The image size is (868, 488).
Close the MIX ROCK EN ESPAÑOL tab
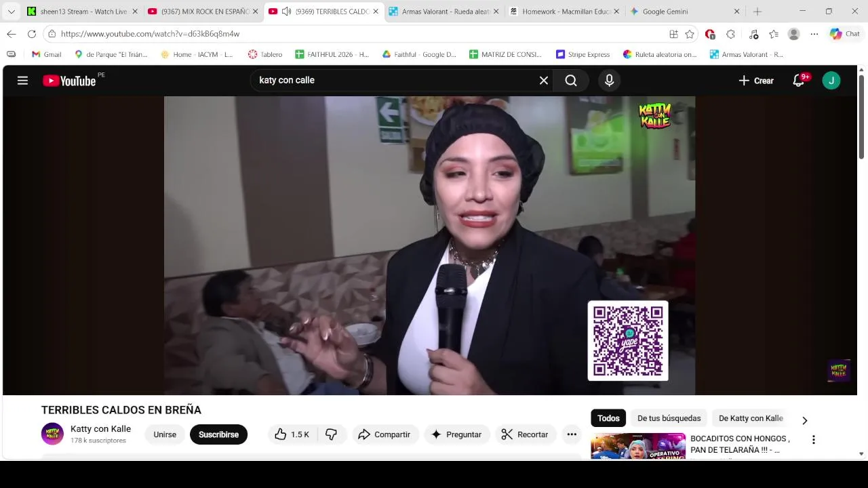click(255, 12)
